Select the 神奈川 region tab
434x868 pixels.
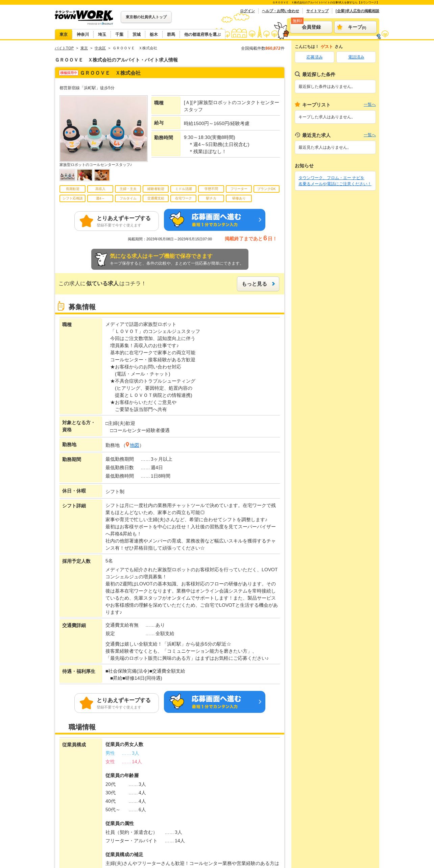pyautogui.click(x=83, y=34)
